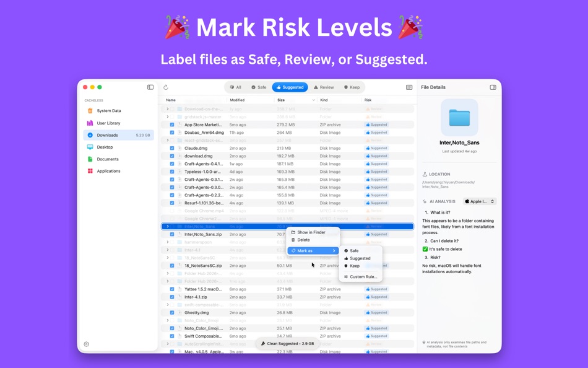This screenshot has width=588, height=368.
Task: Uncheck the Inter,Noto_Sans.zip checkbox
Action: click(x=172, y=234)
